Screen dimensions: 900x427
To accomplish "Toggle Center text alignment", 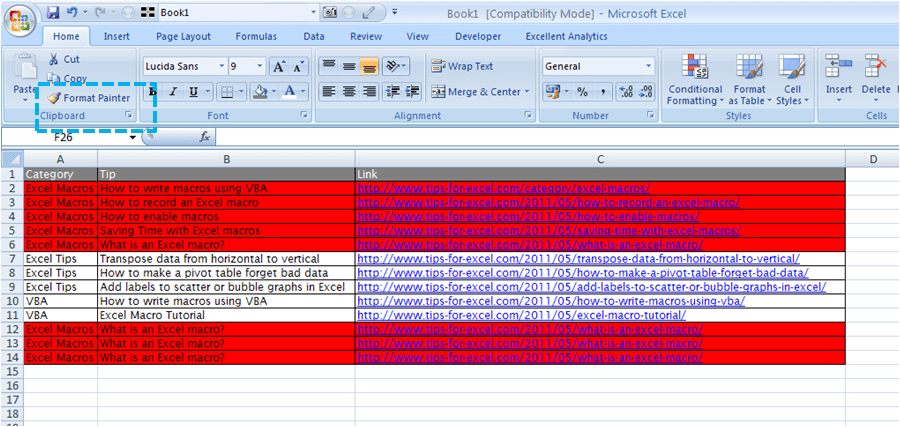I will (x=349, y=91).
